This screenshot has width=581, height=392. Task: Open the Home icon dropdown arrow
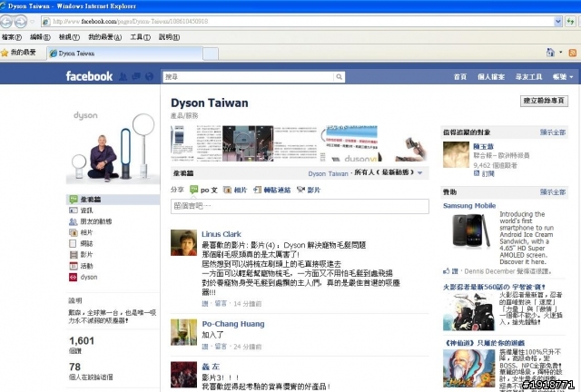click(561, 53)
